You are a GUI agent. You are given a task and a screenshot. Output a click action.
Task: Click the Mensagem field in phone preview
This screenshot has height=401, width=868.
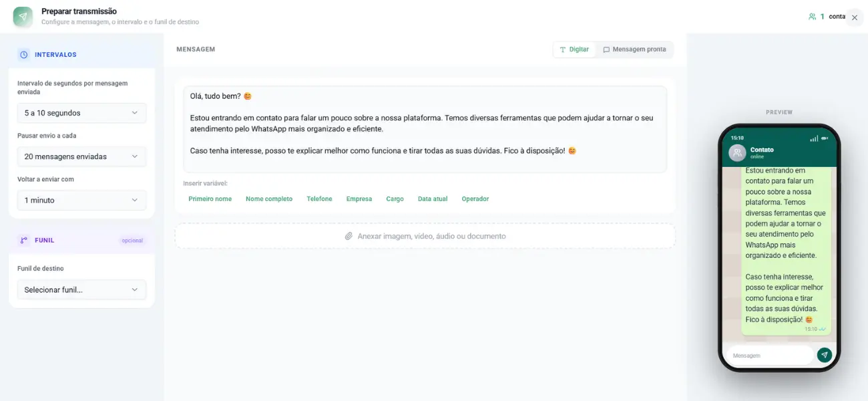(769, 355)
